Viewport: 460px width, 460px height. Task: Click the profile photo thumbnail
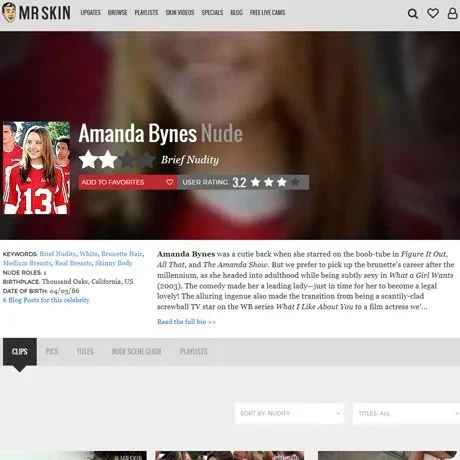[36, 168]
